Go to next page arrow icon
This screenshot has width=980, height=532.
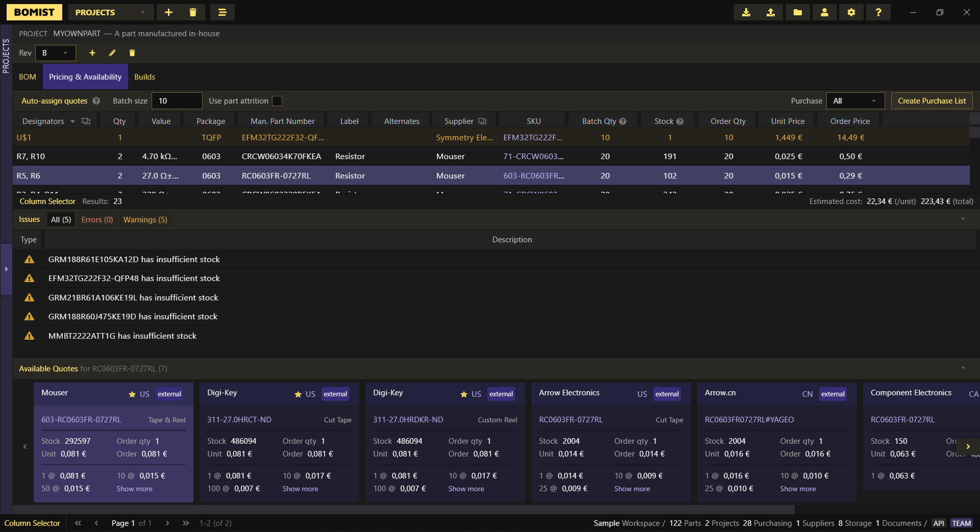pyautogui.click(x=167, y=523)
